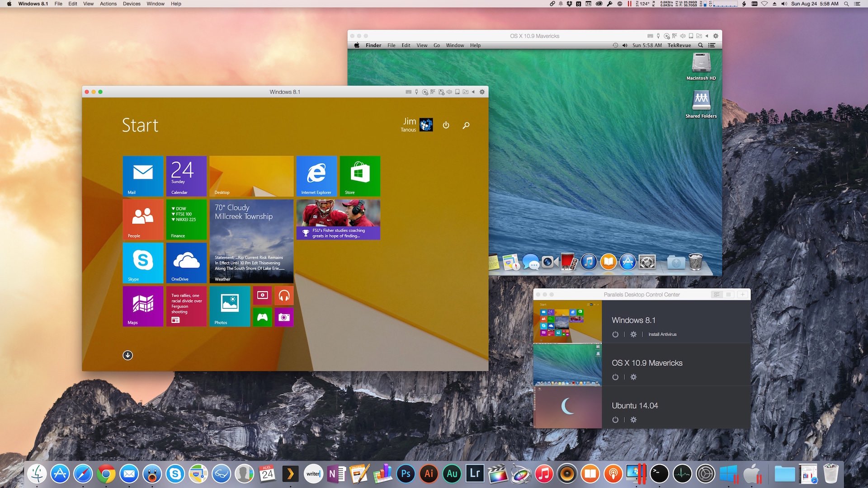Click the red Parallels pause icon in menu bar
This screenshot has height=488, width=868.
coord(629,4)
